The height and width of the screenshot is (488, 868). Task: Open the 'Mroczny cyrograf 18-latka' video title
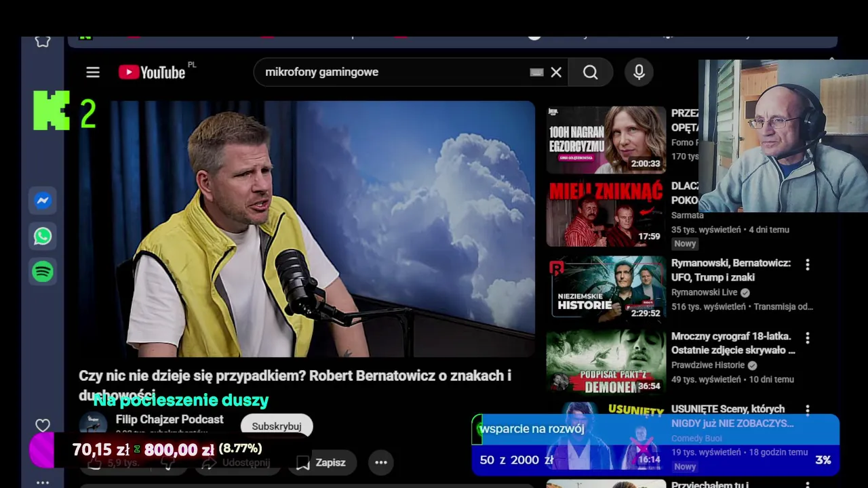[x=733, y=343]
